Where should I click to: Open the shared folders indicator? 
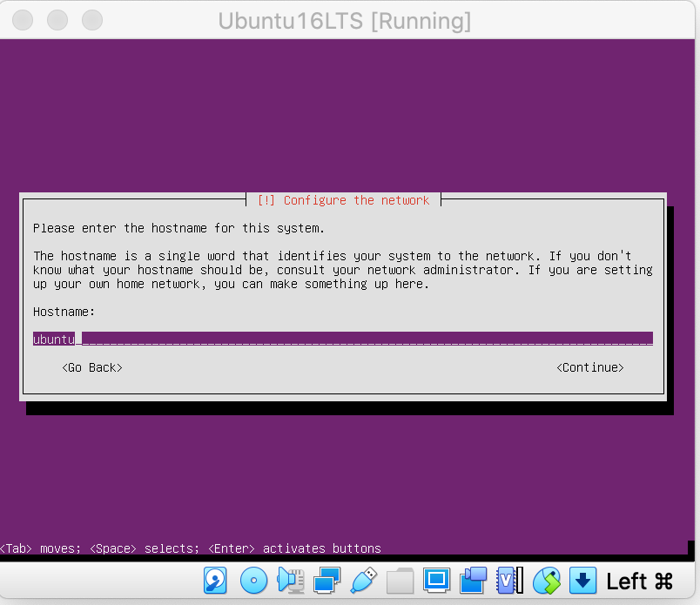[400, 580]
